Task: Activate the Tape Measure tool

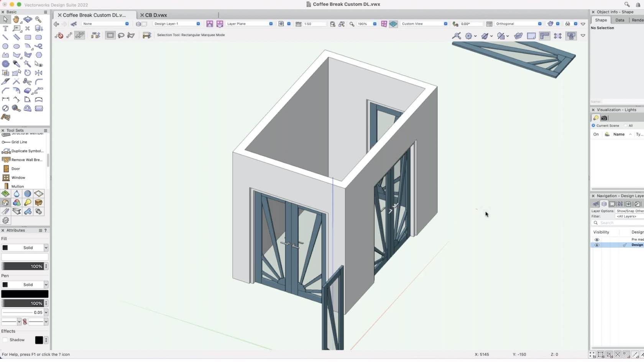Action: [x=16, y=108]
